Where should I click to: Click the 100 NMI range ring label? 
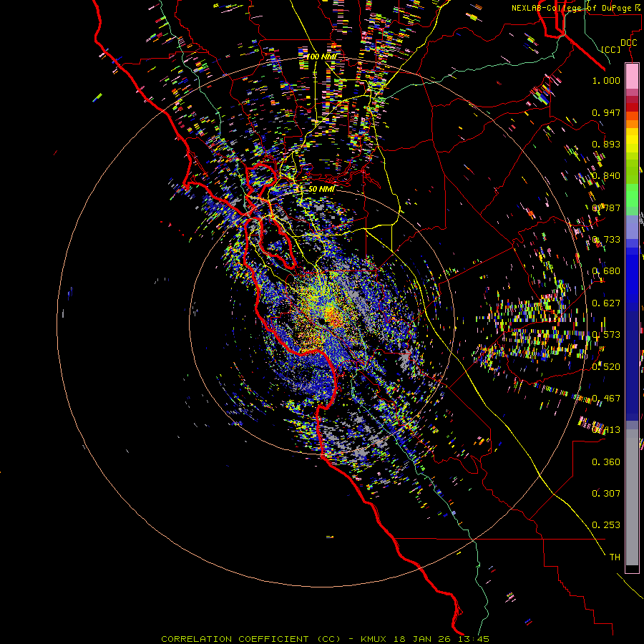click(321, 57)
